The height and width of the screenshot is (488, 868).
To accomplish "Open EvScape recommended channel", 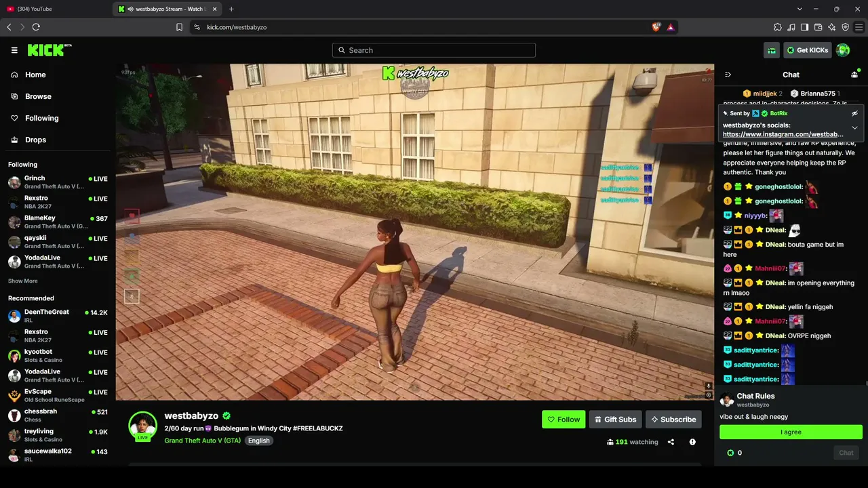I will pos(58,396).
